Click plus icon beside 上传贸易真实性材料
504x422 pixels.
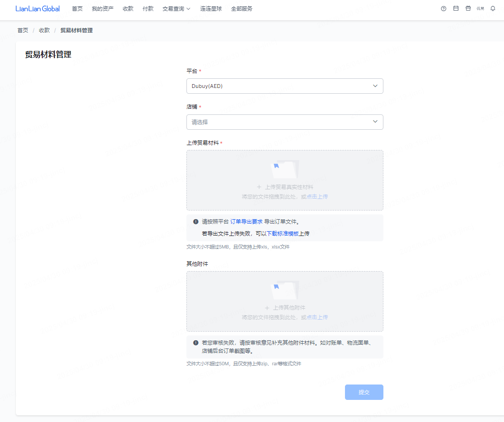pos(259,187)
